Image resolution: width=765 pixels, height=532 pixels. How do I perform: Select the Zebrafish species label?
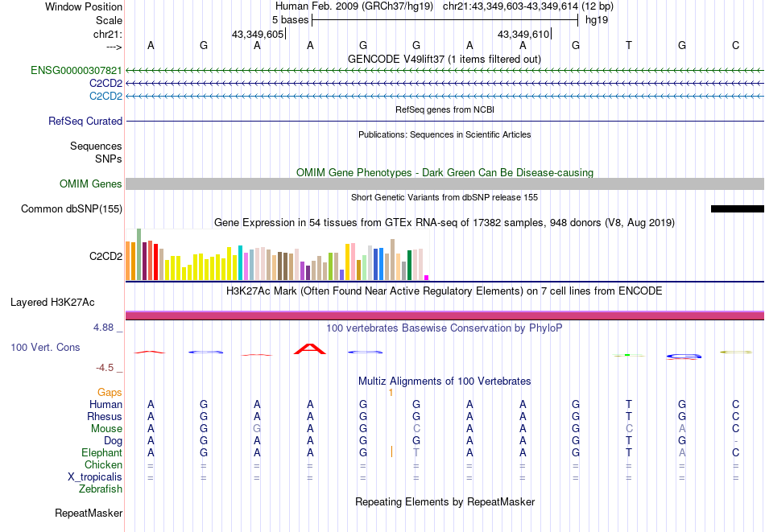[x=101, y=489]
